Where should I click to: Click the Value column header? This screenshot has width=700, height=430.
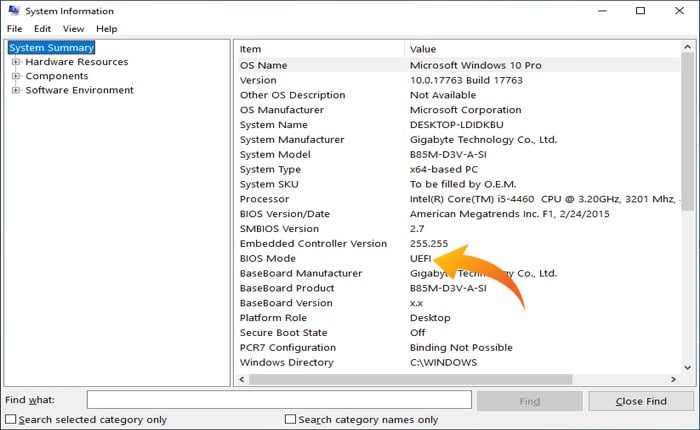(x=540, y=49)
